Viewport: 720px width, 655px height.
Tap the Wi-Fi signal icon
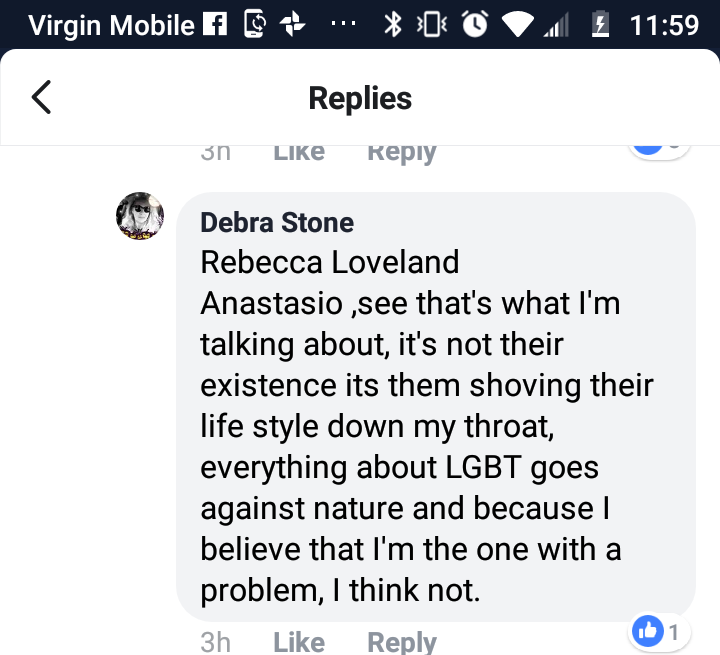pos(518,25)
